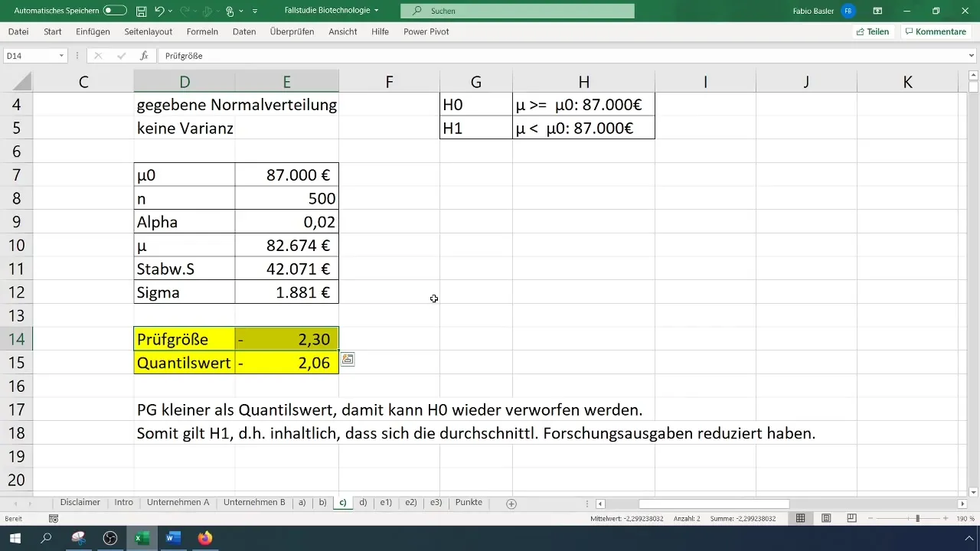Click the formula bar confirm checkmark icon
The image size is (980, 551).
coord(121,56)
